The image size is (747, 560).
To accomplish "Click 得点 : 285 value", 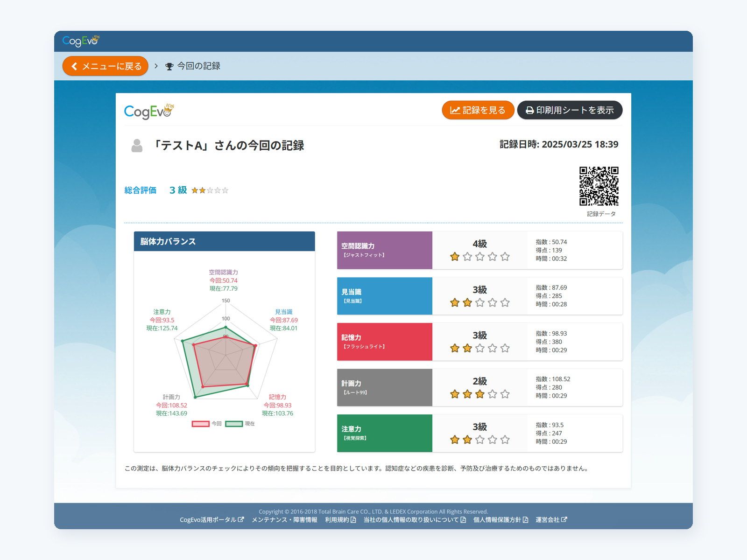I will 549,296.
